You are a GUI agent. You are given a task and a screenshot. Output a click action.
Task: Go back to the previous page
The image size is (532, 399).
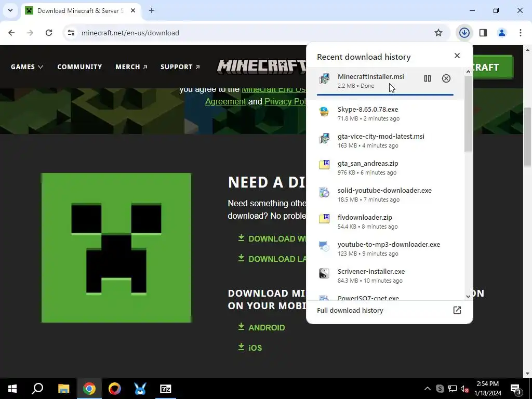coord(11,33)
